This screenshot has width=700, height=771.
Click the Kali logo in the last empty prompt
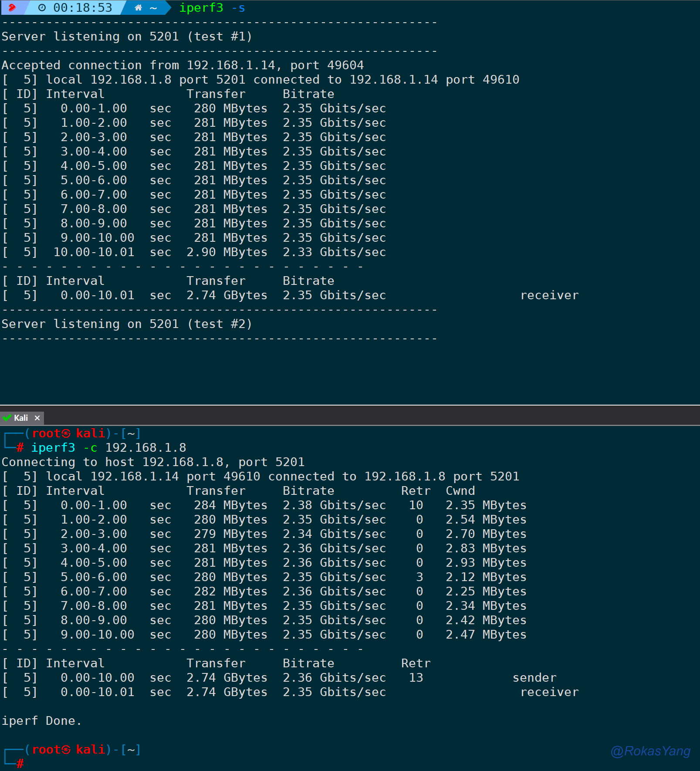coord(66,750)
